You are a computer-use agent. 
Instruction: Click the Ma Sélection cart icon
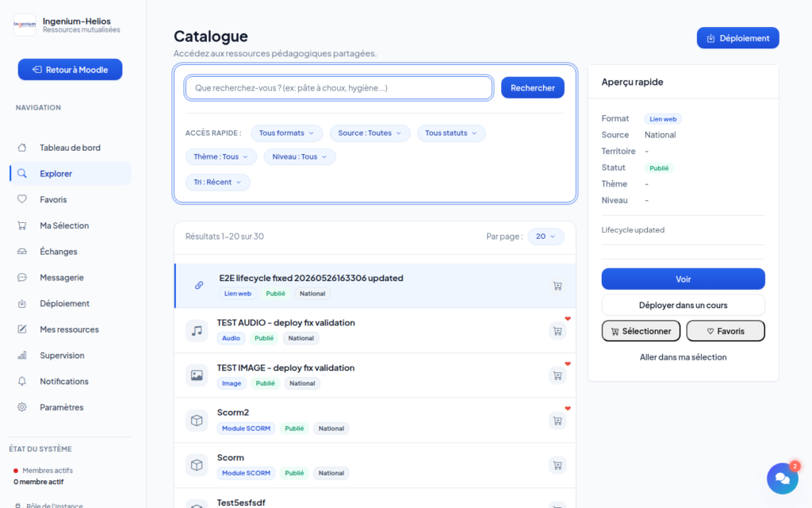pyautogui.click(x=21, y=225)
